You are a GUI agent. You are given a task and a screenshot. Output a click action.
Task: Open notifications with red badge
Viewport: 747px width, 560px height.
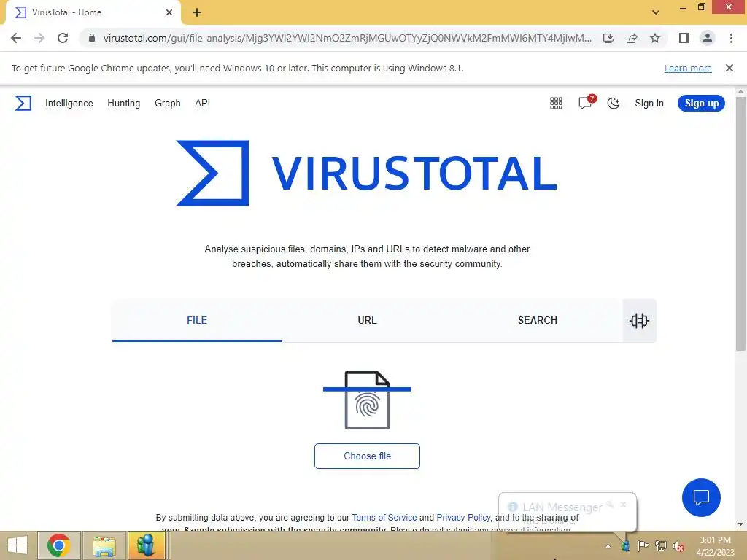[586, 102]
